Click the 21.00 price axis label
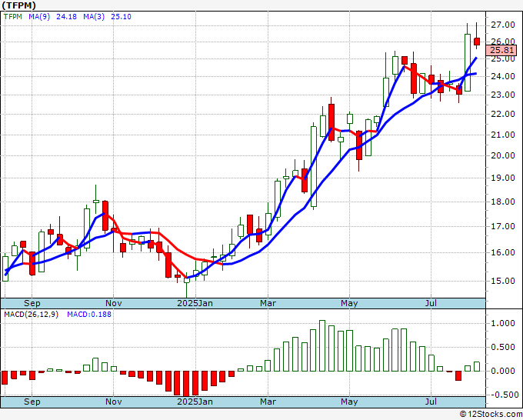Viewport: 523px width, 420px height. tap(503, 135)
